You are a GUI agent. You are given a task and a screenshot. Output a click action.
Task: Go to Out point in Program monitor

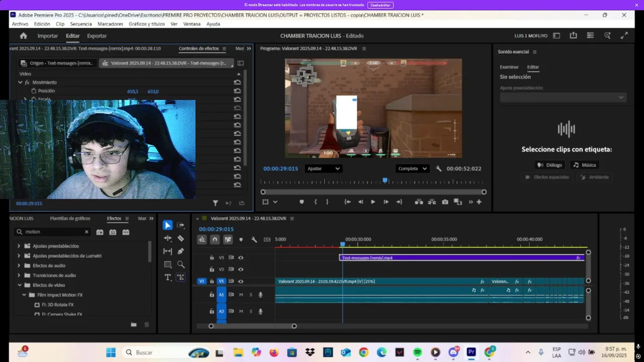[x=399, y=202]
